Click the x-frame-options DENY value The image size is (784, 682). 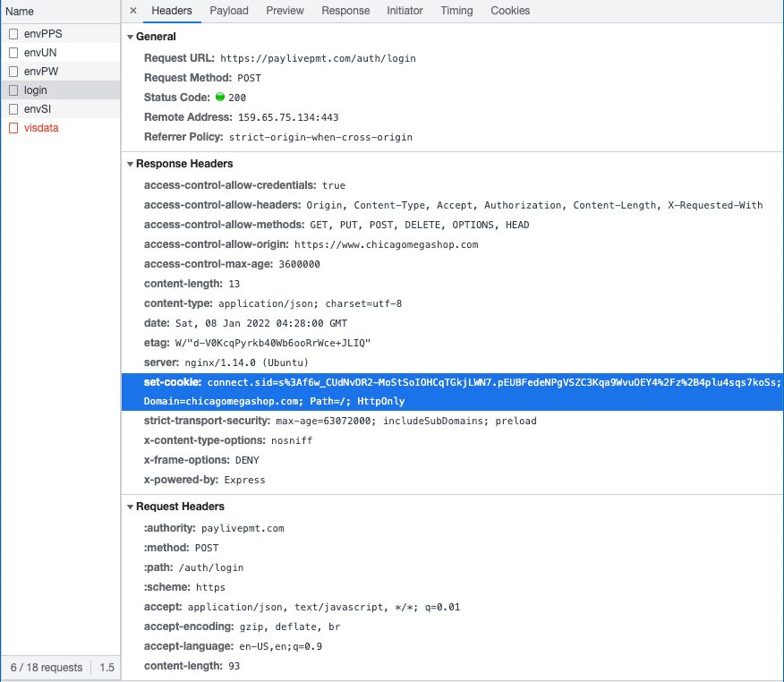pos(247,461)
